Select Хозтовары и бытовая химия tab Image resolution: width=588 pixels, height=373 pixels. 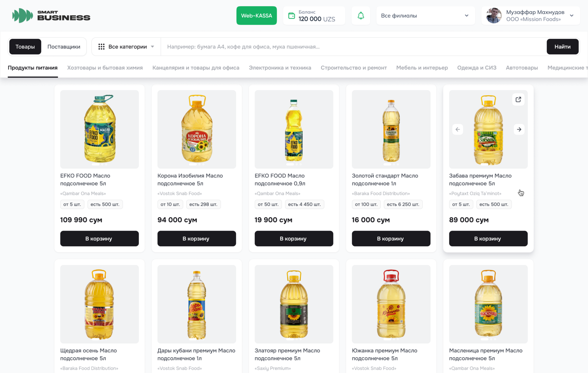click(105, 68)
